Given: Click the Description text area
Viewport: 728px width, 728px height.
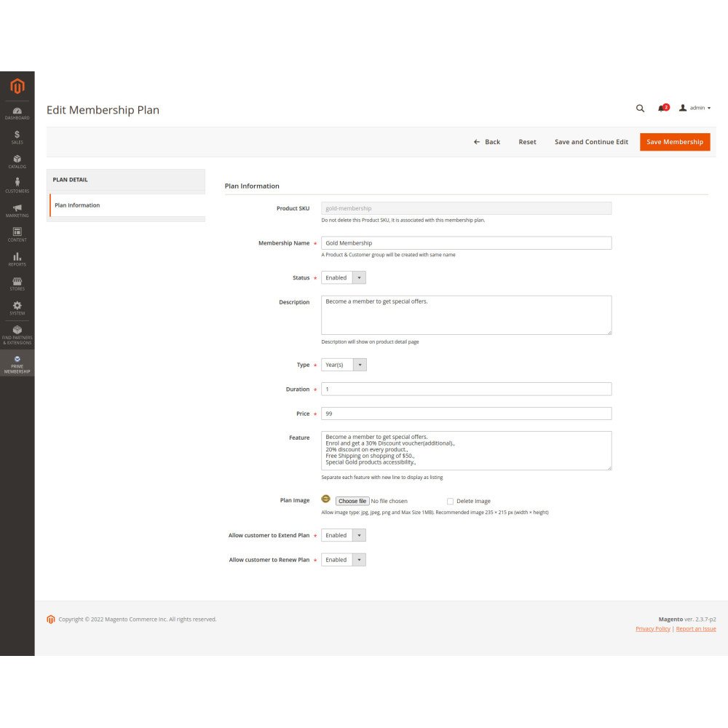Looking at the screenshot, I should [466, 315].
